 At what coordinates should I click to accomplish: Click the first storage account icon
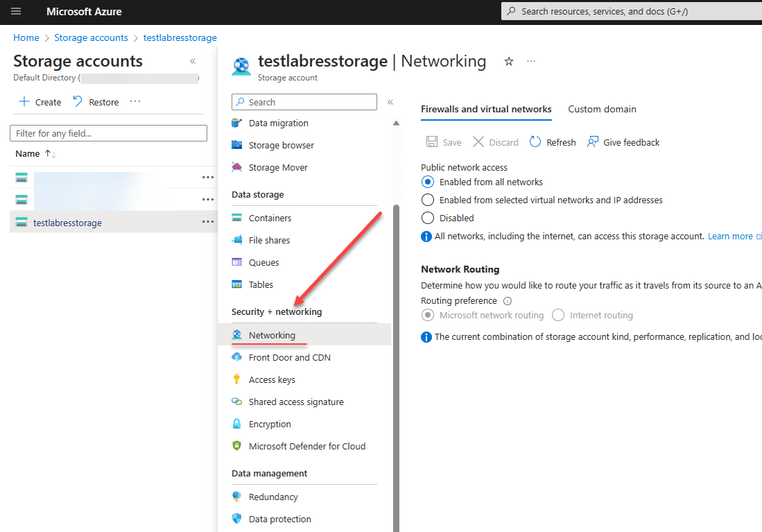[x=21, y=178]
